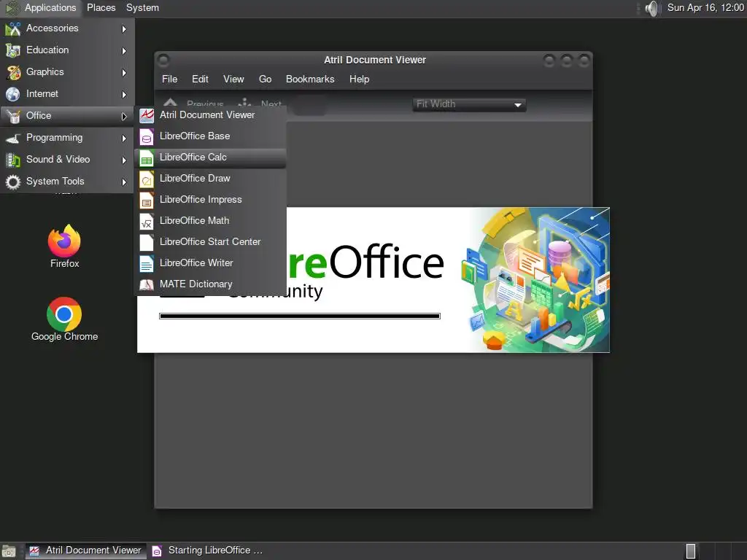
Task: Click the show desktop icon in bottom panel
Action: [9, 551]
